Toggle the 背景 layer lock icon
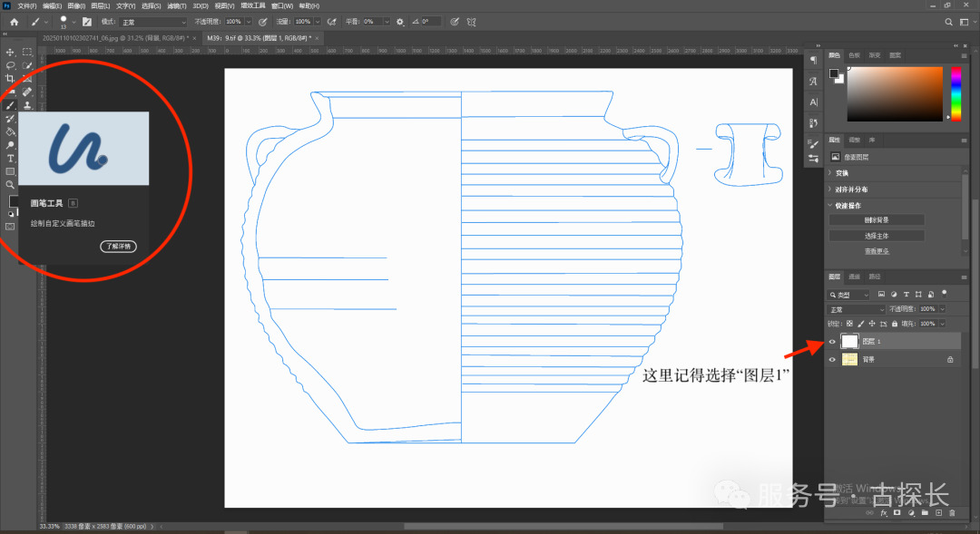980x534 pixels. pos(950,360)
